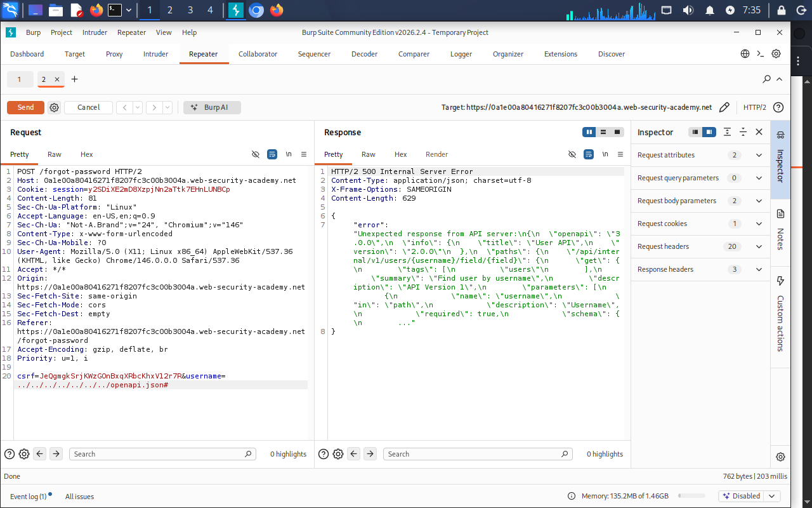This screenshot has width=812, height=508.
Task: Open forward history dropdown arrow
Action: click(x=167, y=107)
